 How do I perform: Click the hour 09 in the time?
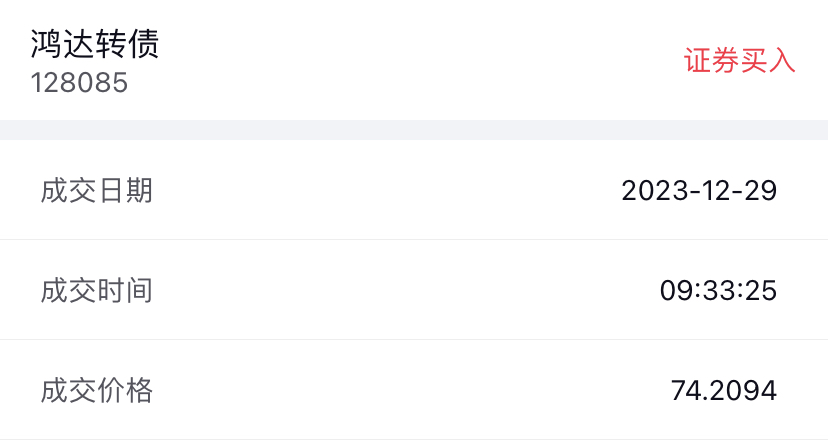(x=675, y=291)
